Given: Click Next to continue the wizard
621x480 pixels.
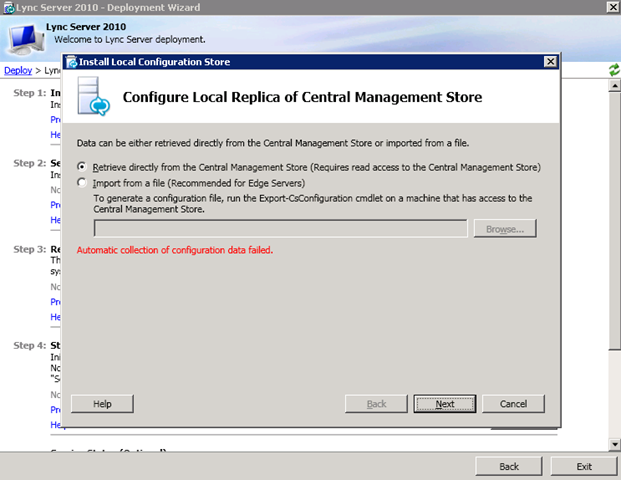Looking at the screenshot, I should pos(445,404).
